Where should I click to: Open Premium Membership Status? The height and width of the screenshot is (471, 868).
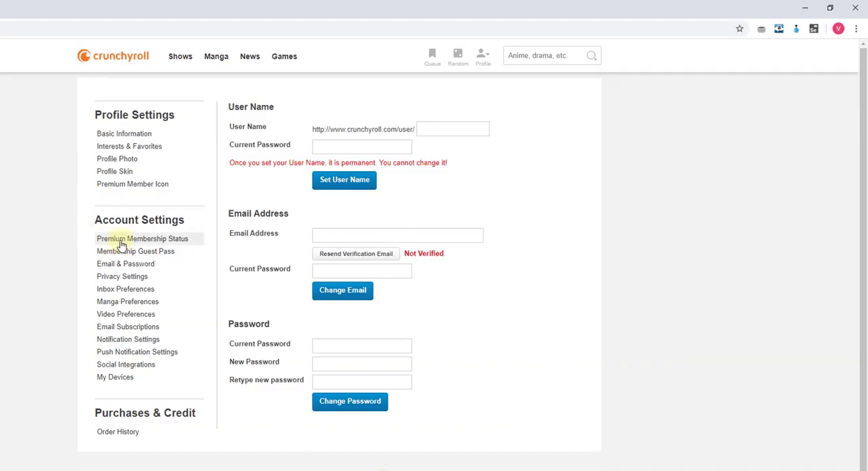click(142, 239)
